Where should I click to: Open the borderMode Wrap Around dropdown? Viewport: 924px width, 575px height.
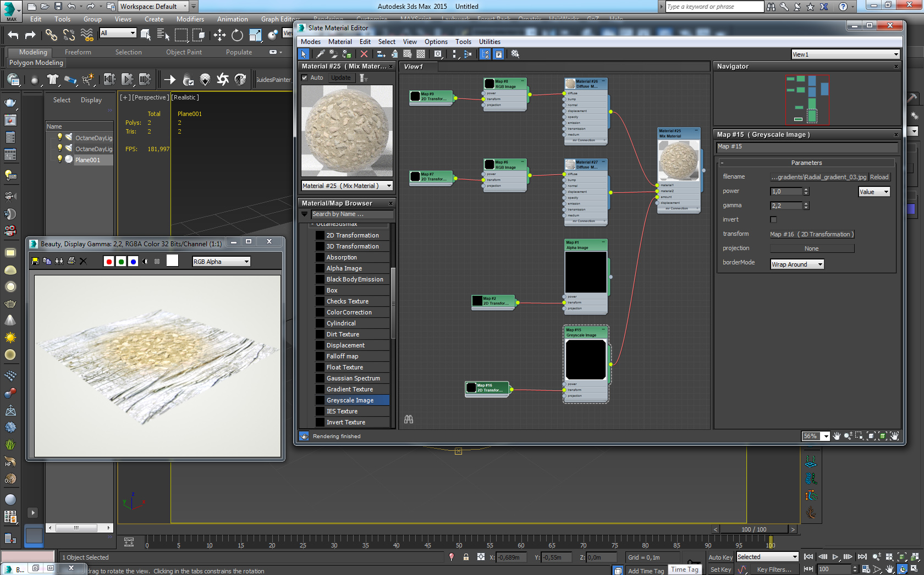(797, 264)
